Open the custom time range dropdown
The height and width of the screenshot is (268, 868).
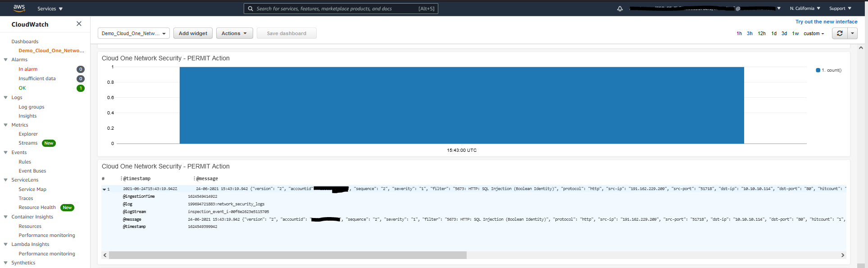click(814, 34)
